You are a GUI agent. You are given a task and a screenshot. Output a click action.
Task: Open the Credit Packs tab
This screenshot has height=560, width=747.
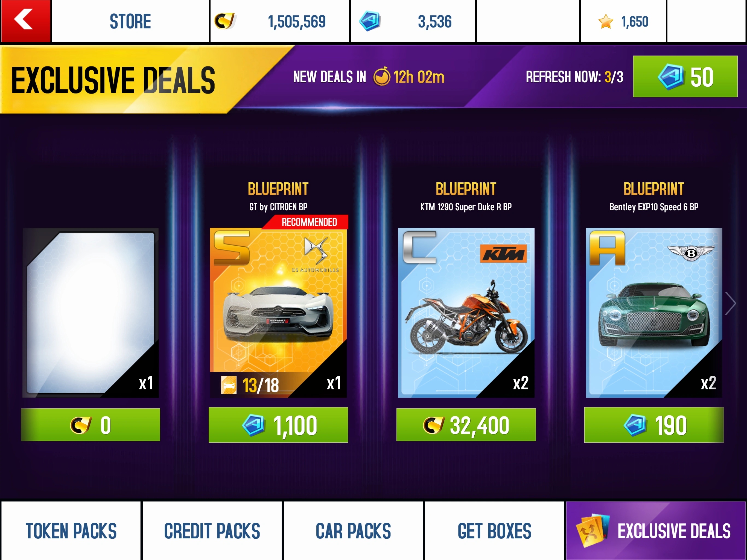(x=212, y=531)
